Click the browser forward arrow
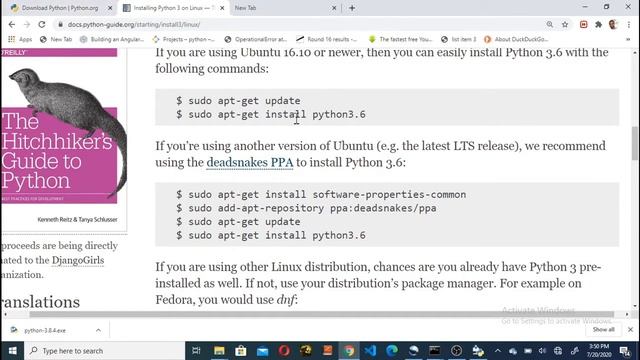Screen dimensions: 640x360 27,24
